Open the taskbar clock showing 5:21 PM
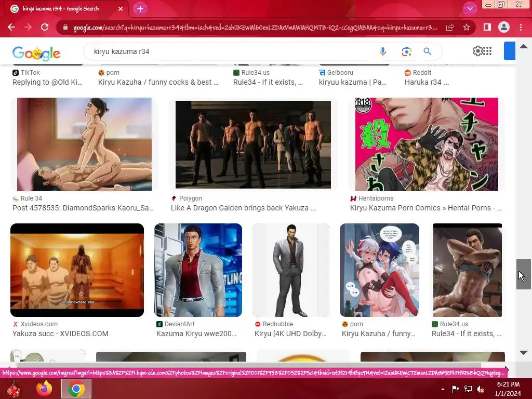The image size is (532, 399). [x=508, y=389]
